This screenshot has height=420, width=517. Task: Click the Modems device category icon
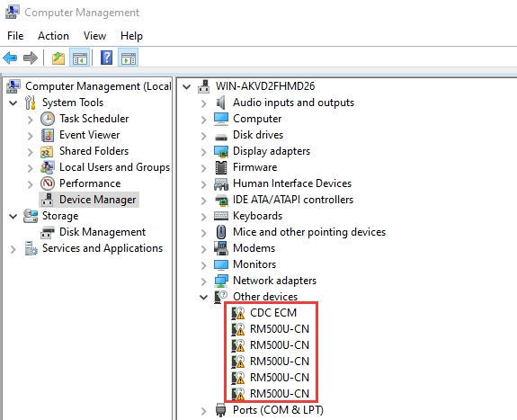(x=221, y=248)
